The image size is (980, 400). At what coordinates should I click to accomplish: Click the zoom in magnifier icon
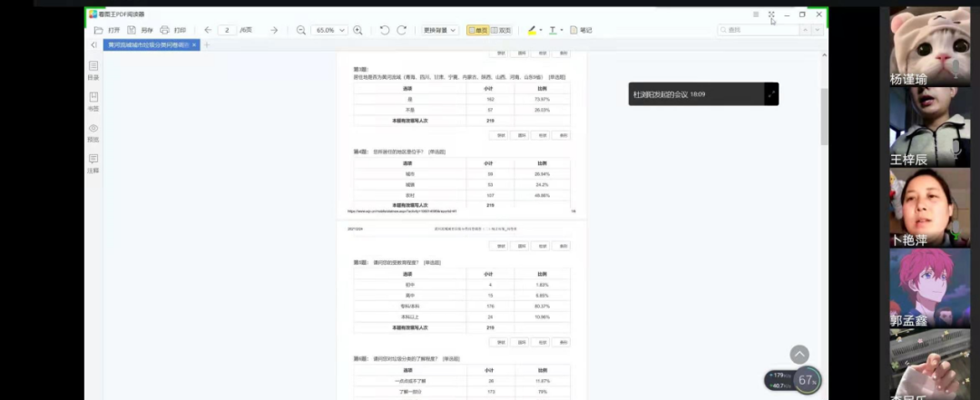(358, 30)
